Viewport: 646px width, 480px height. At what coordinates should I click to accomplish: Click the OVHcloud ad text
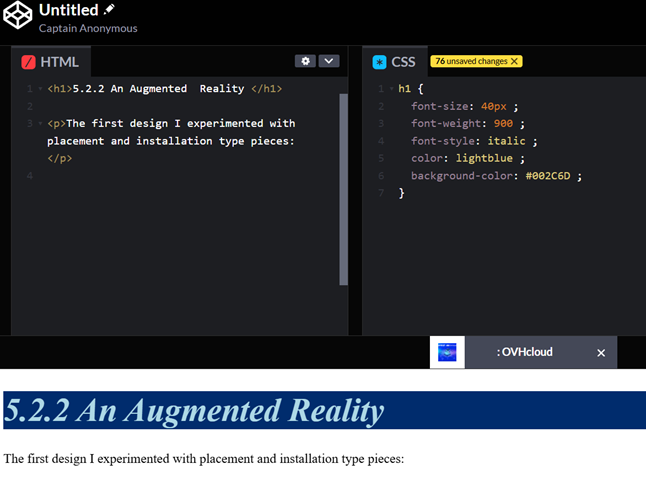click(524, 352)
